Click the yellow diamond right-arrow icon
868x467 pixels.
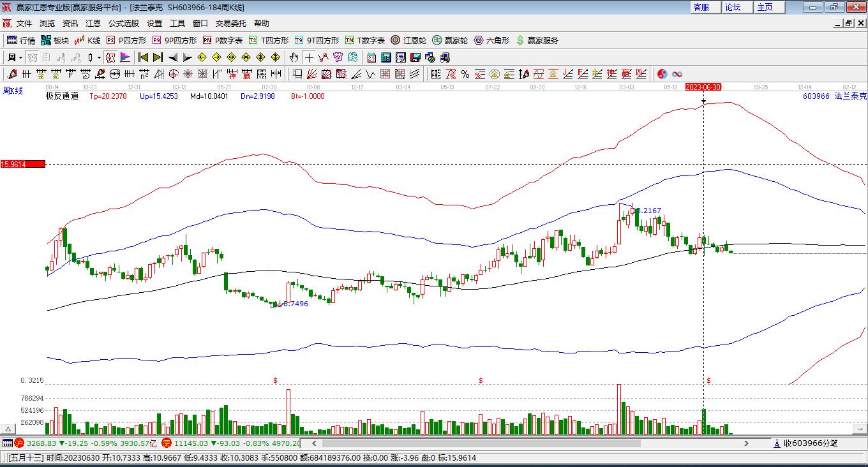point(216,57)
